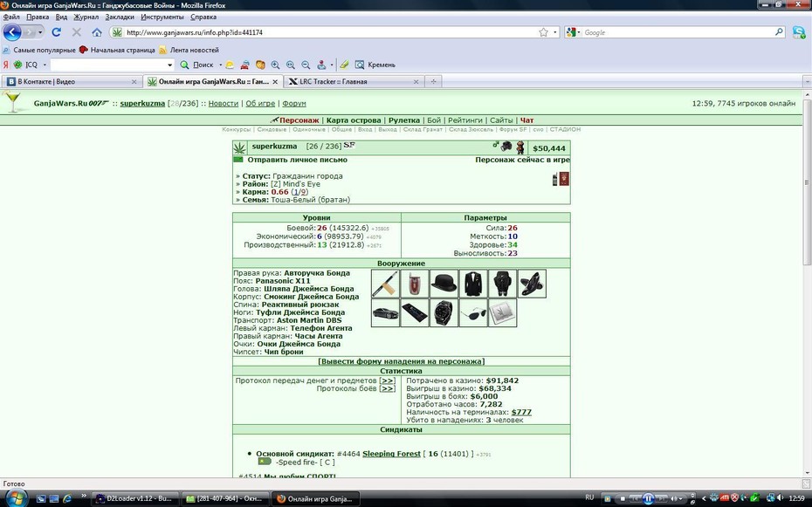The width and height of the screenshot is (812, 507).
Task: Open the Начальная страница bookmark
Action: pos(117,51)
